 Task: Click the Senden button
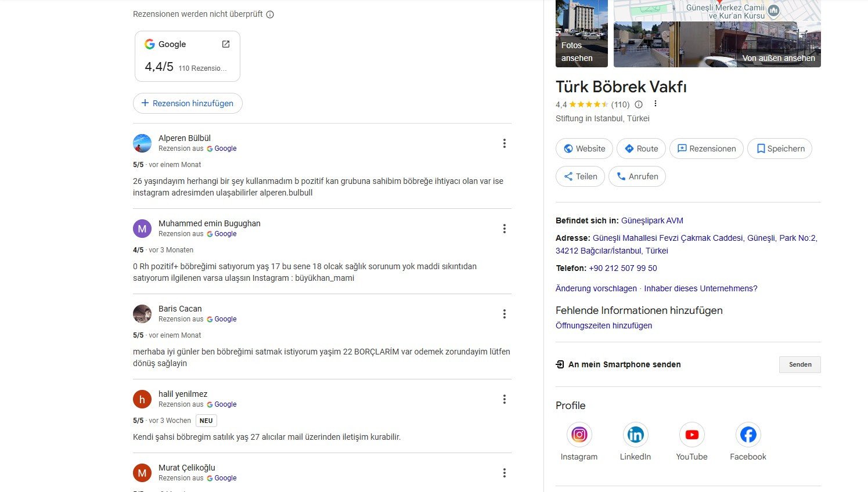799,364
